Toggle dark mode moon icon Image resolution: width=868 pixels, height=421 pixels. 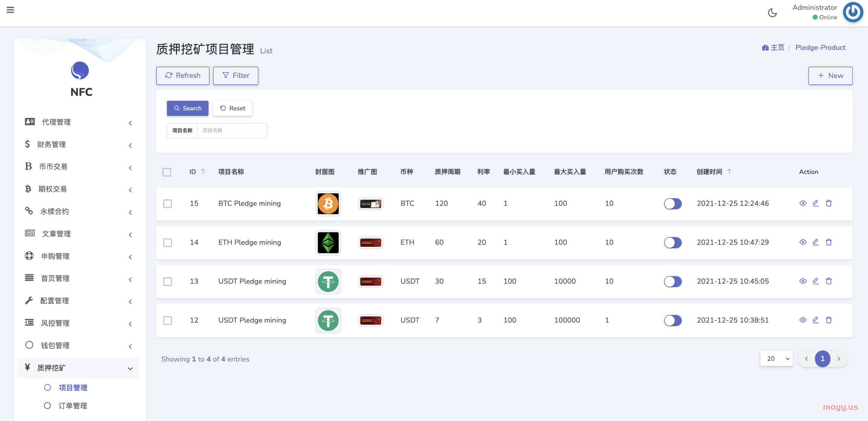[772, 13]
